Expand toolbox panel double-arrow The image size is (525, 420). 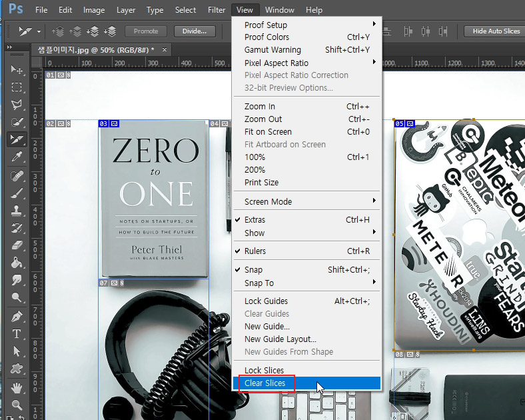coord(10,47)
